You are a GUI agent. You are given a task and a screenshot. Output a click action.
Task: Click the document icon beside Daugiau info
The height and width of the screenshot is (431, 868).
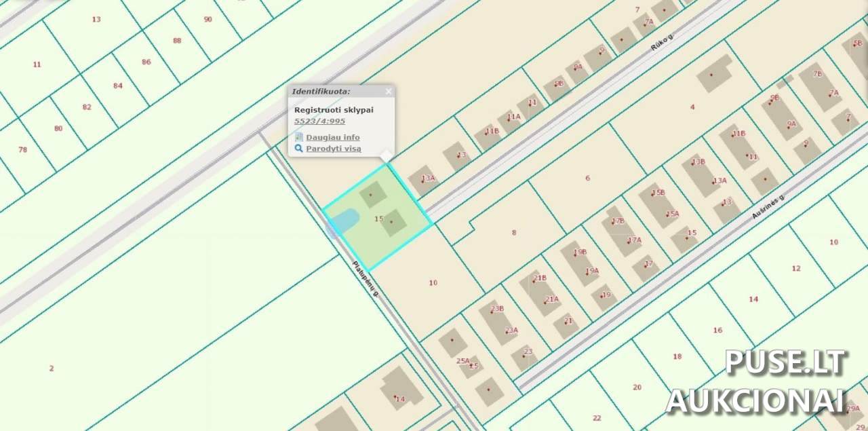(299, 137)
